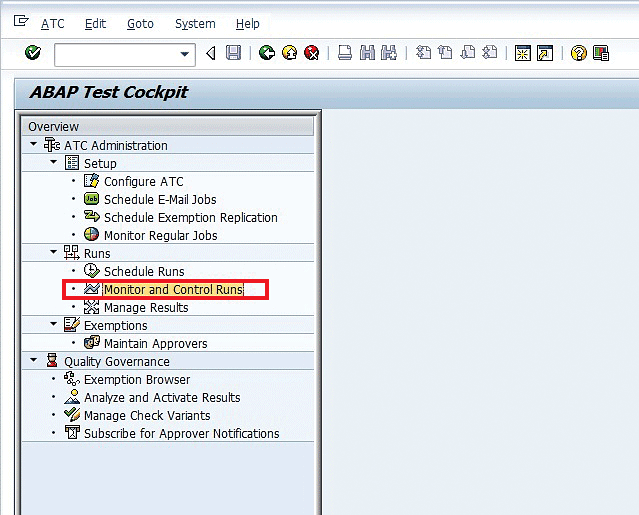Open Configure ATC entry
639x515 pixels.
pos(143,181)
